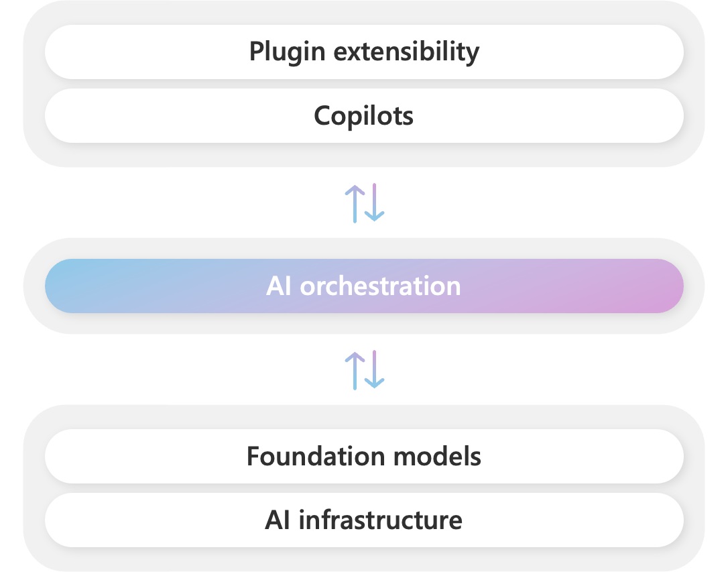Select the upward arrow above Foundation models
Image resolution: width=728 pixels, height=572 pixels.
355,369
